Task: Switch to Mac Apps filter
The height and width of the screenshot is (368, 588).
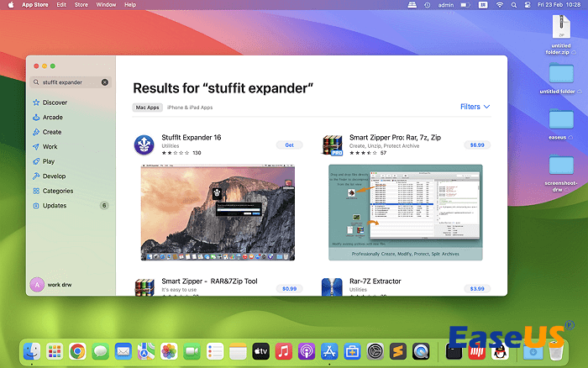Action: [x=148, y=108]
